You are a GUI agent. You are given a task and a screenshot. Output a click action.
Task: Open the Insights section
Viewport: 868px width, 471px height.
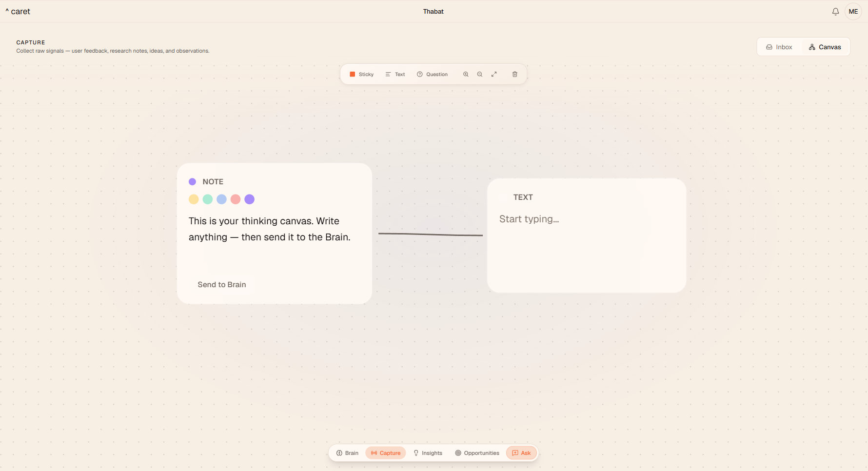click(428, 453)
